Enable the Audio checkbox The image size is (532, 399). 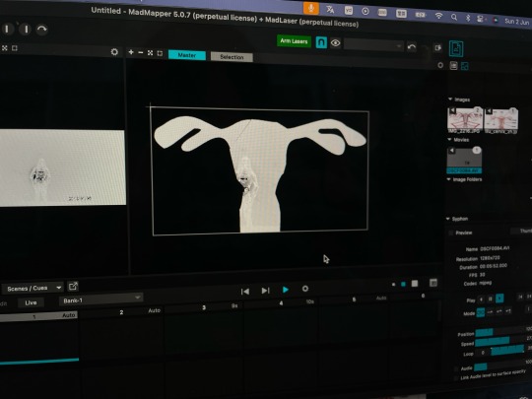[456, 368]
